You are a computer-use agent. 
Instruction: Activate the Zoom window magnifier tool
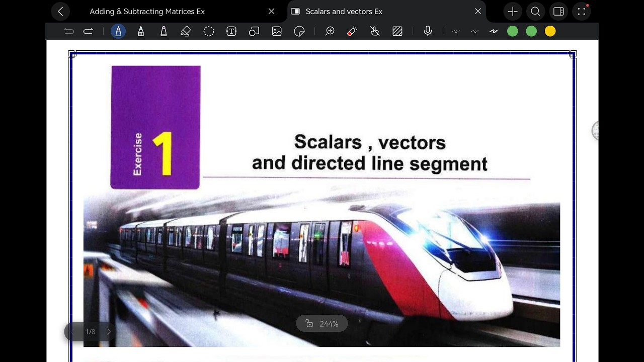[x=330, y=31]
